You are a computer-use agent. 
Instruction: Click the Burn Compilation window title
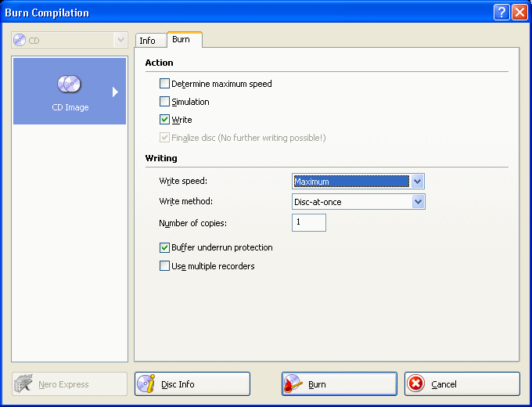click(x=47, y=13)
